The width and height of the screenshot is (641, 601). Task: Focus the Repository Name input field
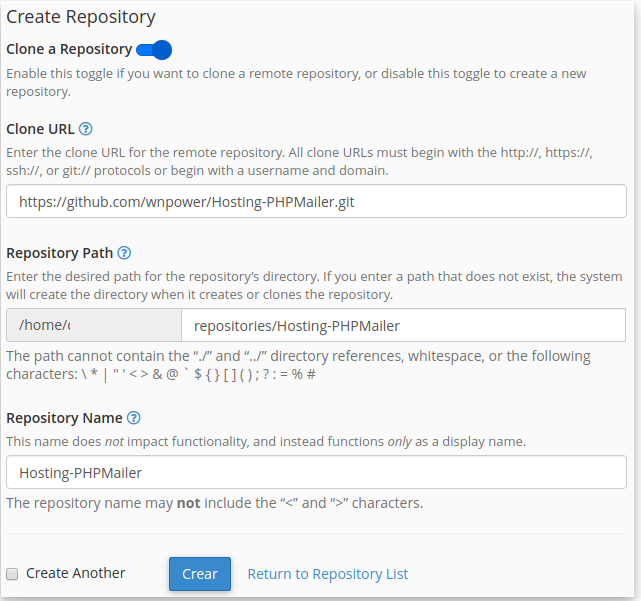[316, 472]
